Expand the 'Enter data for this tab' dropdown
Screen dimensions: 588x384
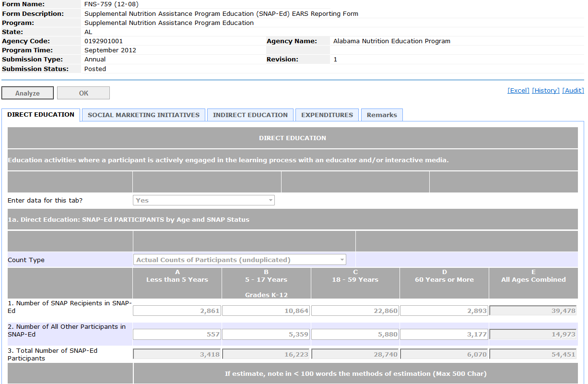(x=203, y=200)
